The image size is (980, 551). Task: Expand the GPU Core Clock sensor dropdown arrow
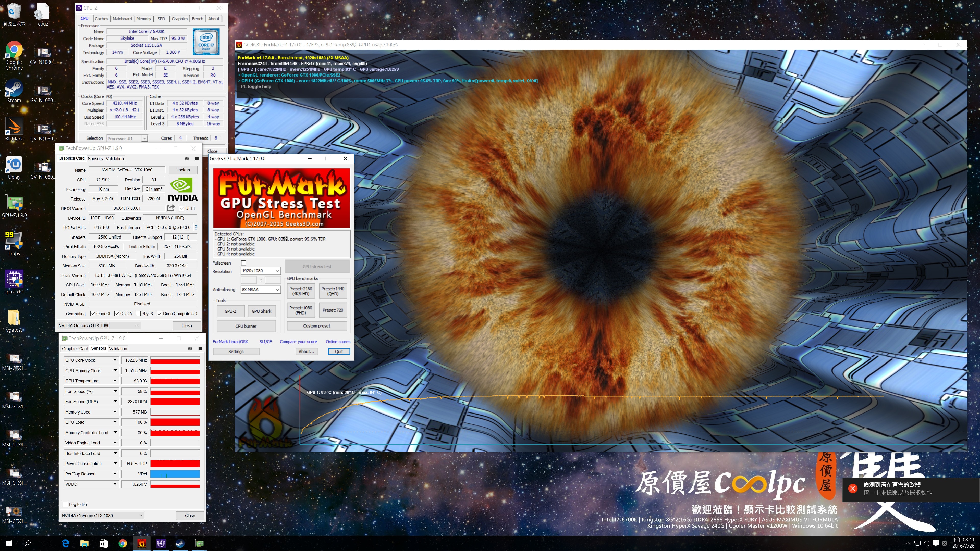click(115, 360)
